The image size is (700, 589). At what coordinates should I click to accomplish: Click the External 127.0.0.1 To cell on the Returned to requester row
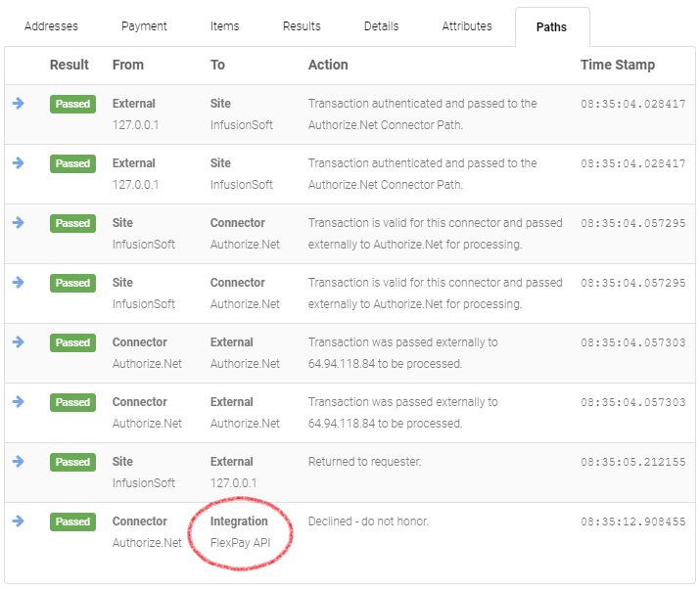click(233, 473)
